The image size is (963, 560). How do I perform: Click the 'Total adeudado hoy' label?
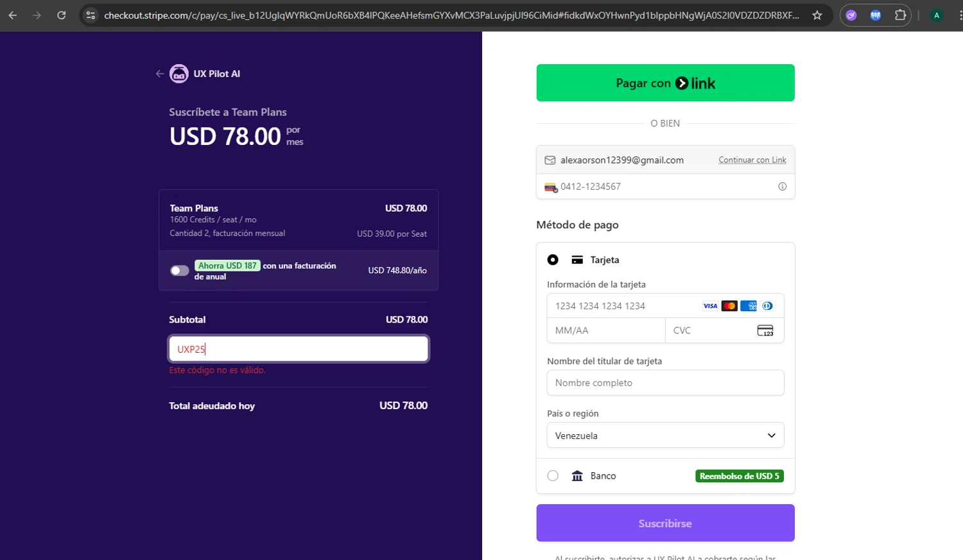click(212, 406)
